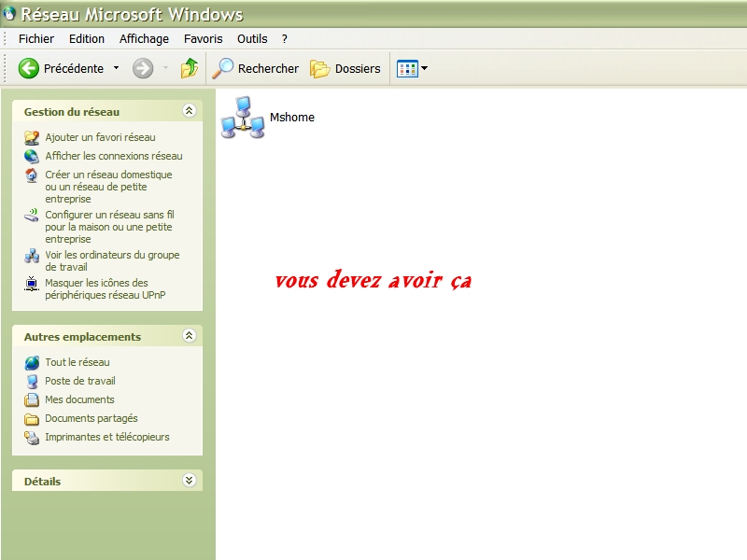Viewport: 747px width, 560px height.
Task: Click the title bar network icon
Action: (9, 14)
